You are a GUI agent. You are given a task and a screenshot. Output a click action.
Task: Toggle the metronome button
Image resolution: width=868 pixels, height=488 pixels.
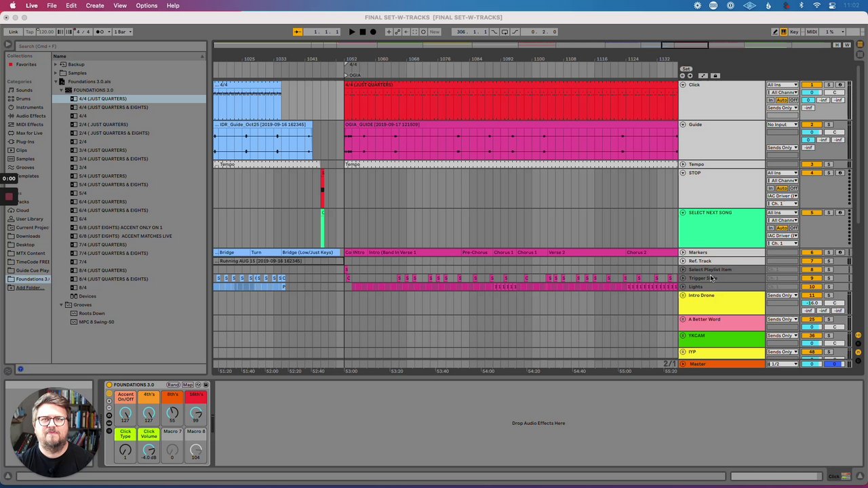(102, 32)
